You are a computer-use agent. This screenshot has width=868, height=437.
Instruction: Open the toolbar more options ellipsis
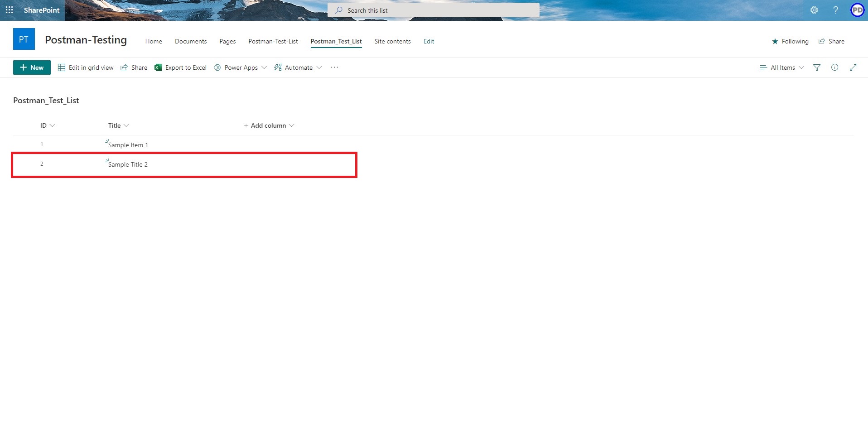(334, 67)
